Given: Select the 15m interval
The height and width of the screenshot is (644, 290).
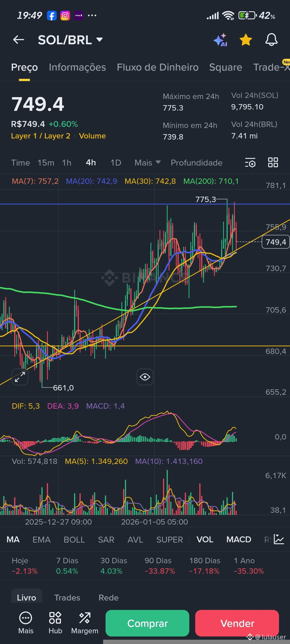Looking at the screenshot, I should pyautogui.click(x=46, y=163).
